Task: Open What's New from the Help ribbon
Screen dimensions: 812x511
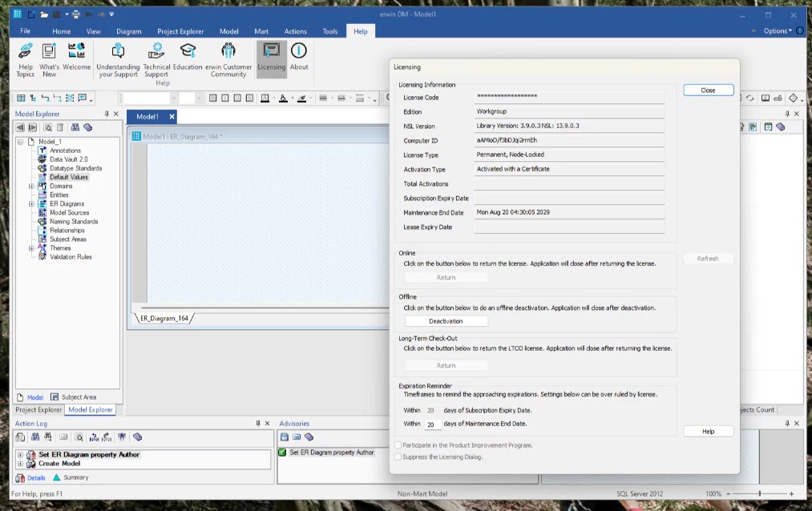Action: 49,60
